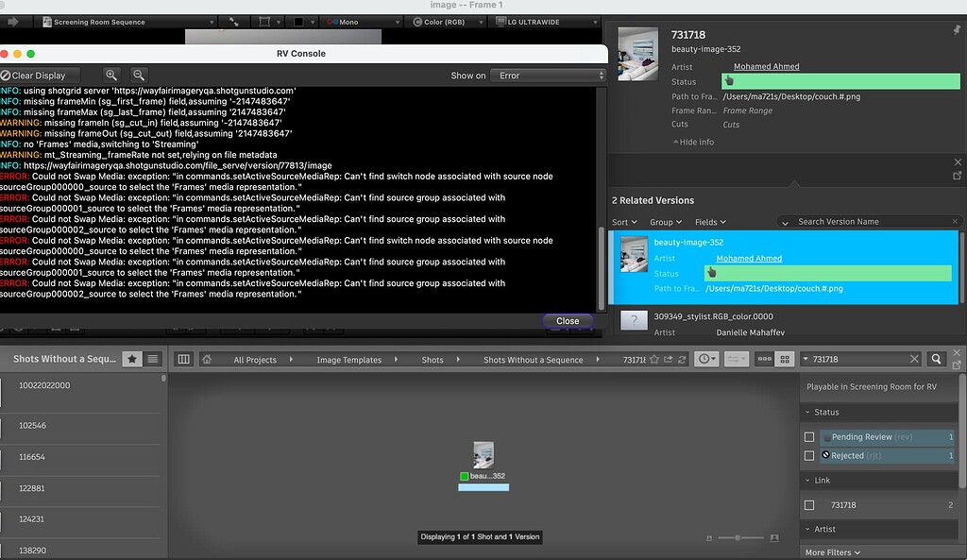This screenshot has width=967, height=560.
Task: Open the Shots breadcrumb menu item
Action: click(433, 359)
